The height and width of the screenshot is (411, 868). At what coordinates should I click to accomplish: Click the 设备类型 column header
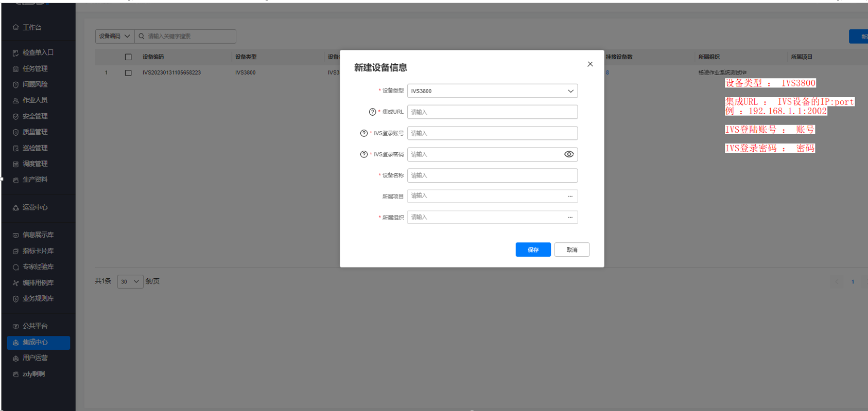pyautogui.click(x=246, y=57)
